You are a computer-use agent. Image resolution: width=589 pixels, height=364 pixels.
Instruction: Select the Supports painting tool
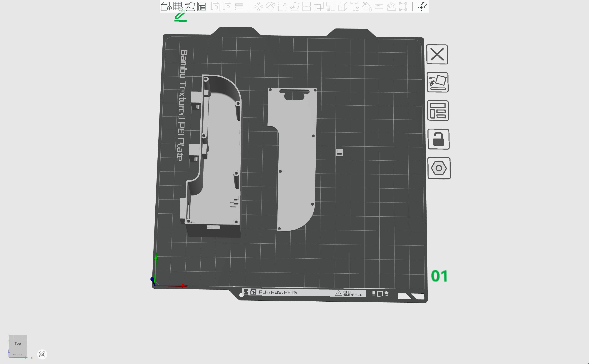pos(331,6)
